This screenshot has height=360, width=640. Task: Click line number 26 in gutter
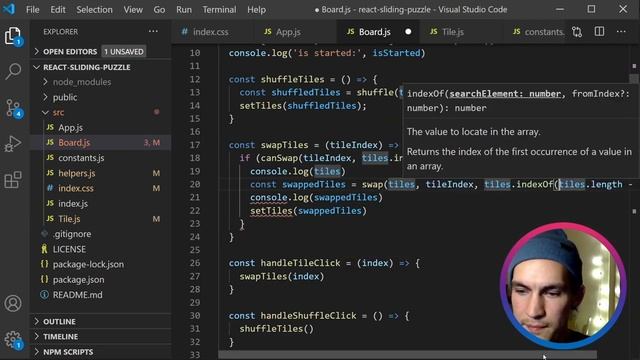click(x=195, y=263)
